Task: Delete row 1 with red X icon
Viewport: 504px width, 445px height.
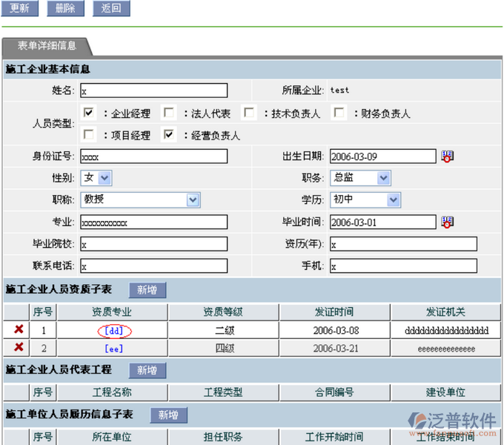Action: (x=19, y=330)
